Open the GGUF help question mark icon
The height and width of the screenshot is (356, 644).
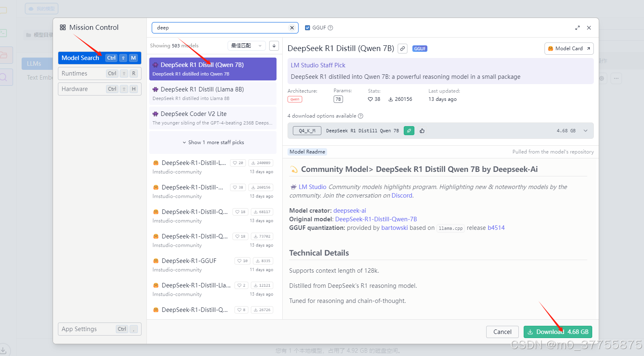pyautogui.click(x=330, y=28)
